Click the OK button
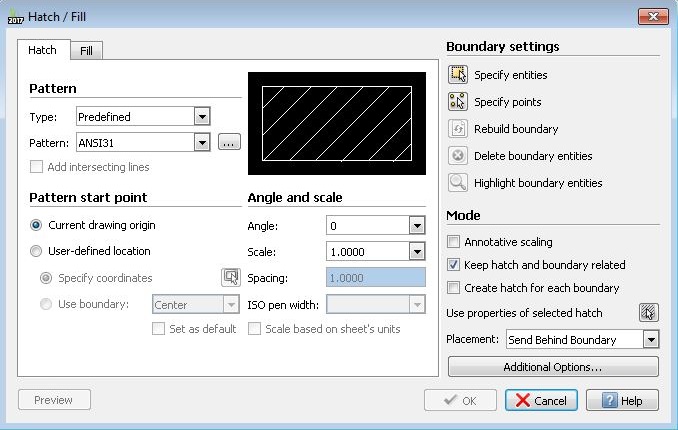Viewport: 678px width, 430px height. coord(461,400)
